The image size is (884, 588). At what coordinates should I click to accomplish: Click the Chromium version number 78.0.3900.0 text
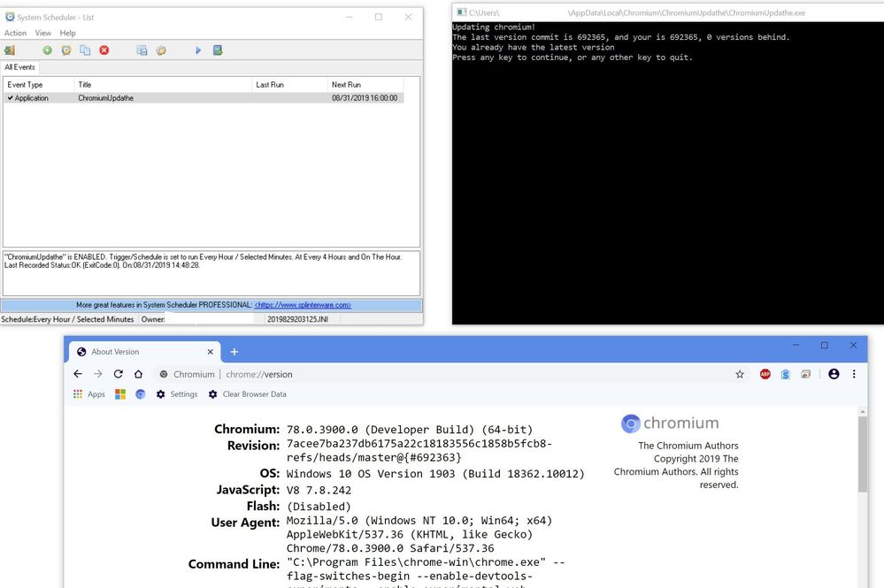(x=322, y=430)
